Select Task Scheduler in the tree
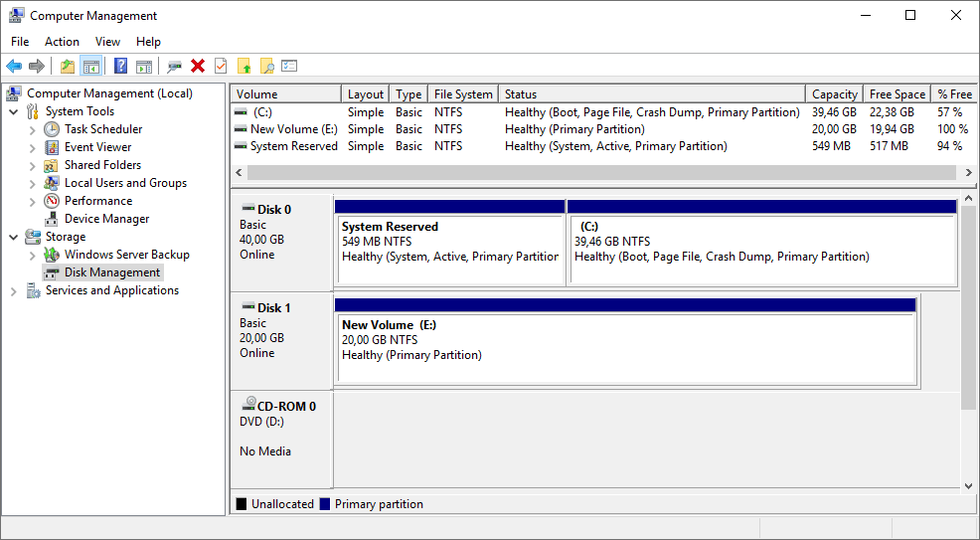The width and height of the screenshot is (980, 540). click(103, 129)
